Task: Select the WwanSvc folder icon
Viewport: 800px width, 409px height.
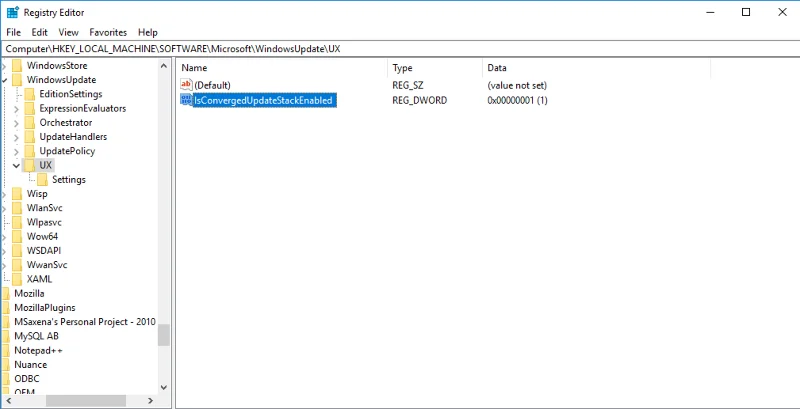Action: (17, 265)
